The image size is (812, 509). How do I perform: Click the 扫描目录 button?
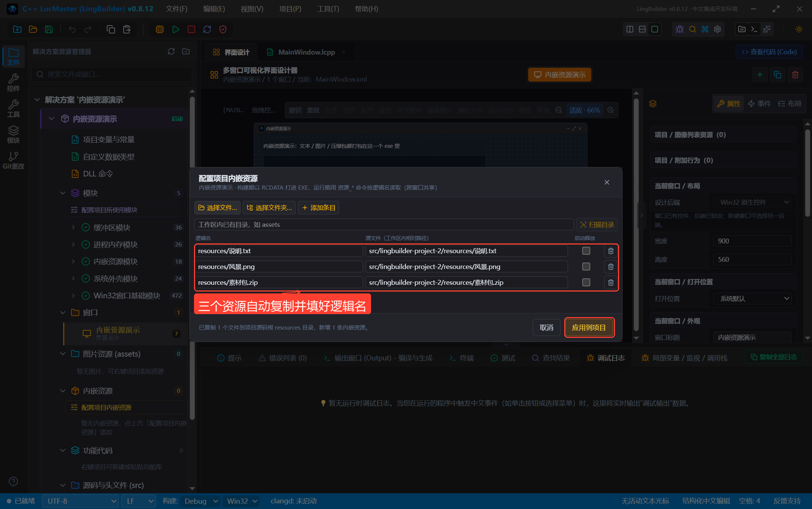[597, 225]
